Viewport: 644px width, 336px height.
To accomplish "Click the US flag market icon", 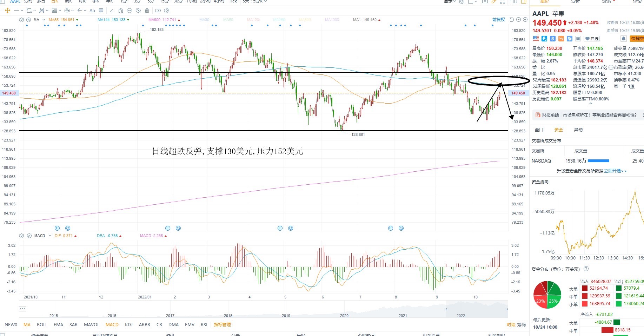I will coord(536,39).
